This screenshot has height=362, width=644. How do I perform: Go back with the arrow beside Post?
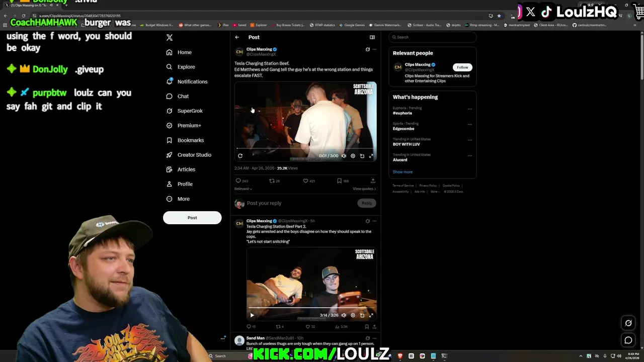(x=237, y=37)
